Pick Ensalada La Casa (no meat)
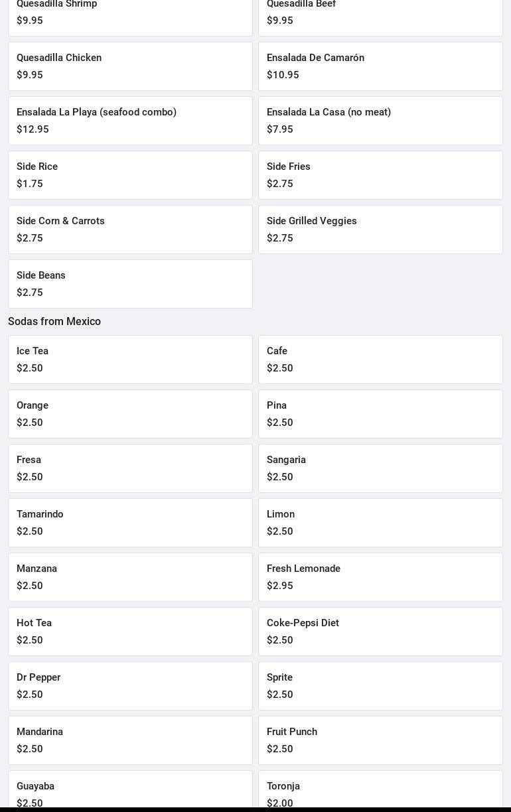The height and width of the screenshot is (812, 511). [380, 121]
